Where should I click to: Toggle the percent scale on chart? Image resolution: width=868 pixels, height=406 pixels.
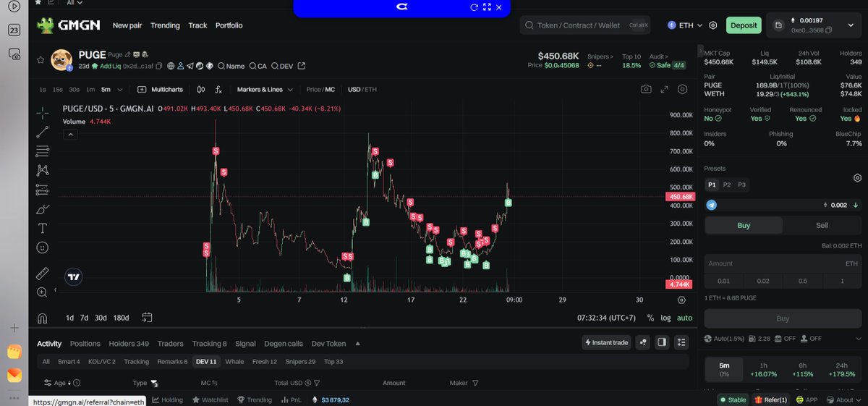(650, 318)
